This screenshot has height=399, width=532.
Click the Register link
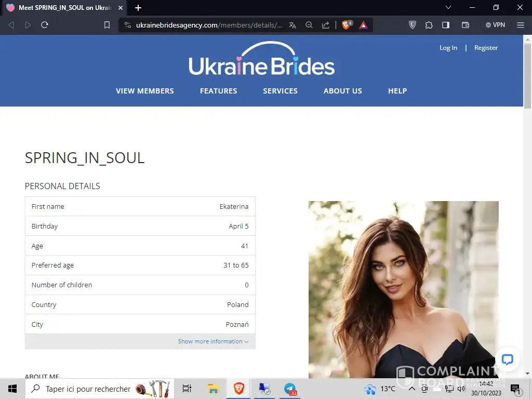pos(486,48)
